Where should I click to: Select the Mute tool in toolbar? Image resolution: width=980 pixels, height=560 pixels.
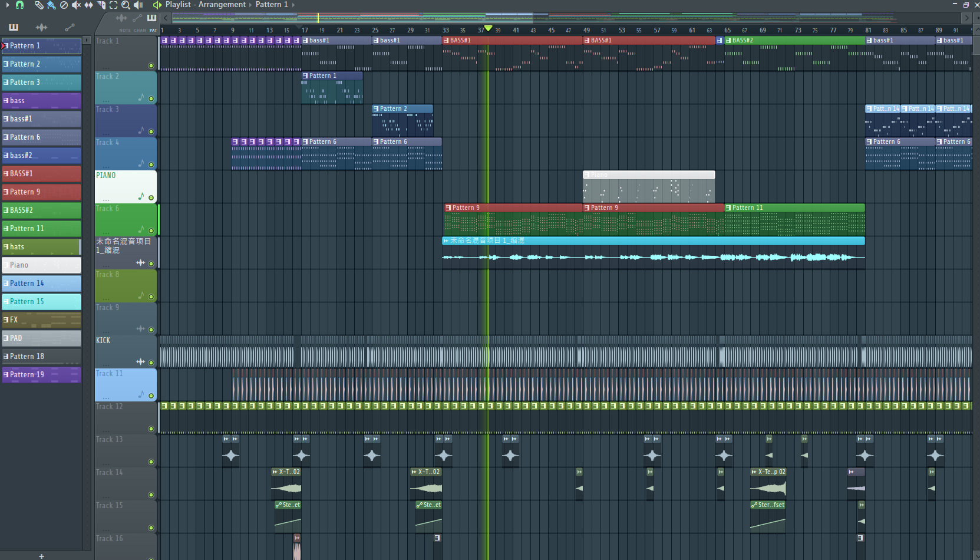(x=76, y=5)
